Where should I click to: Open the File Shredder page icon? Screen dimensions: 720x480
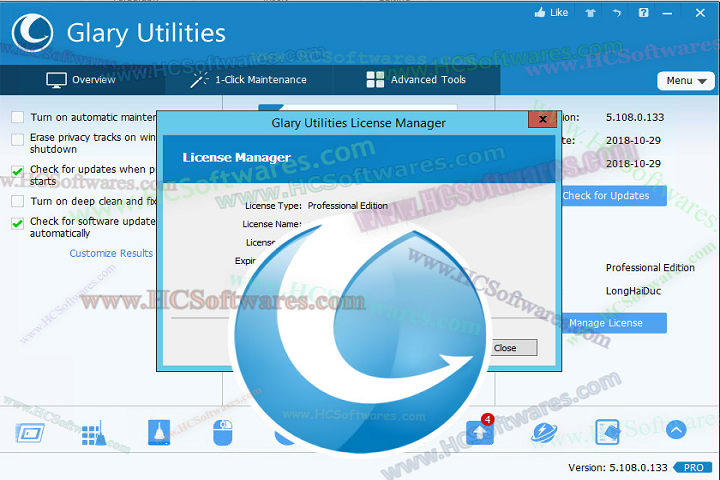click(x=608, y=432)
